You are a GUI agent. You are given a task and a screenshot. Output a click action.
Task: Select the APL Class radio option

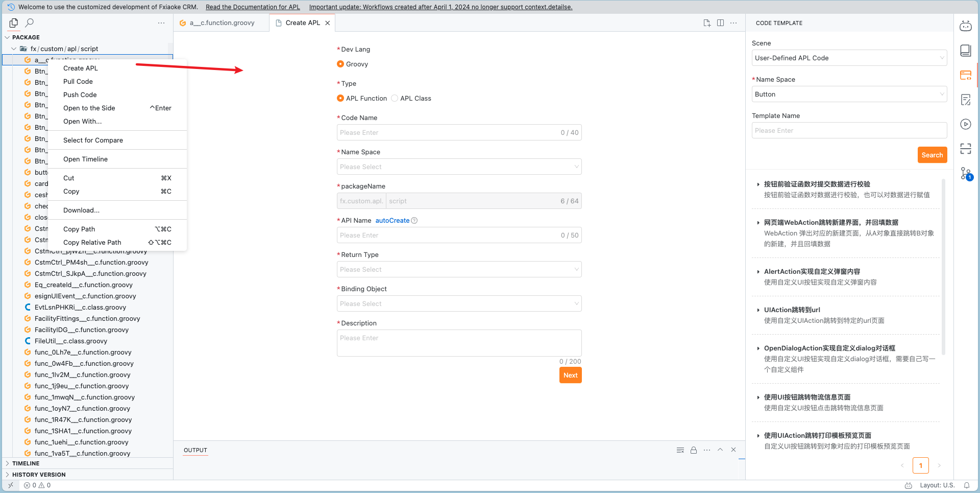point(395,98)
